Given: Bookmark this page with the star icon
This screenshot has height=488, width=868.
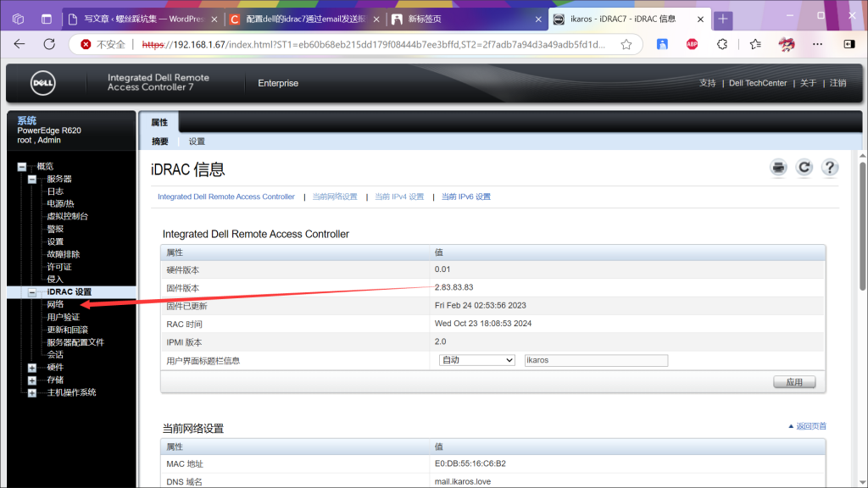Looking at the screenshot, I should coord(626,44).
